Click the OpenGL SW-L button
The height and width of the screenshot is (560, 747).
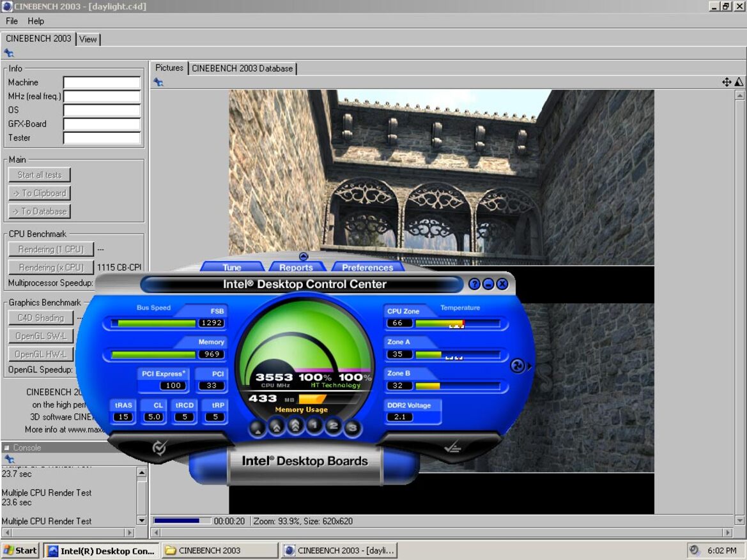coord(41,336)
